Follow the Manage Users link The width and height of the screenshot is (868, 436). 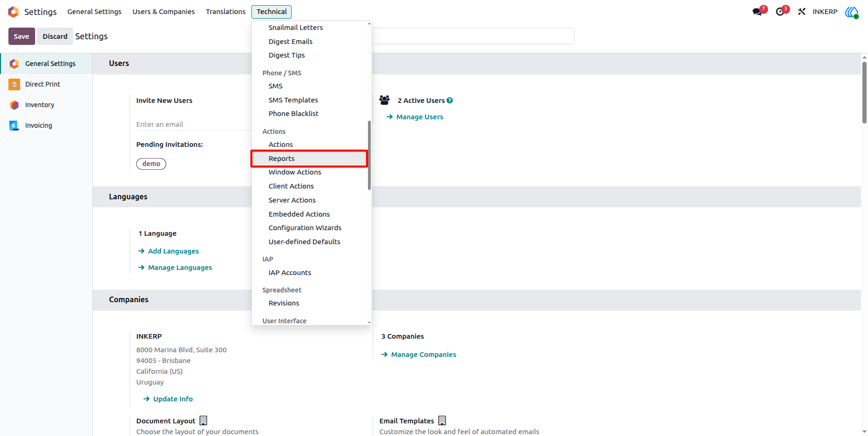[415, 117]
